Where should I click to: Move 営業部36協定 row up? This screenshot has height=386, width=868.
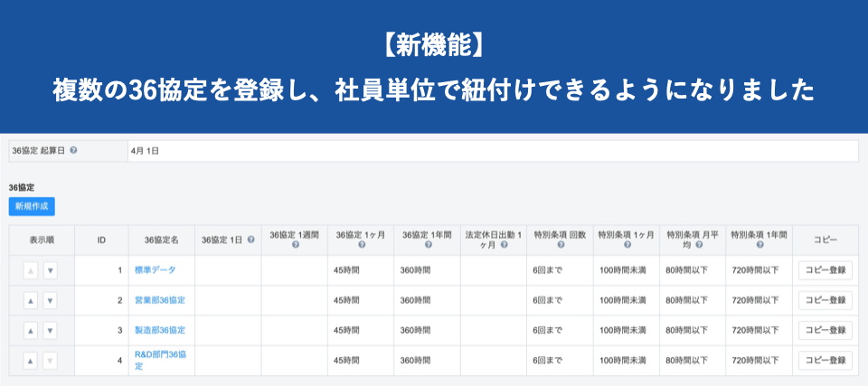click(x=31, y=300)
